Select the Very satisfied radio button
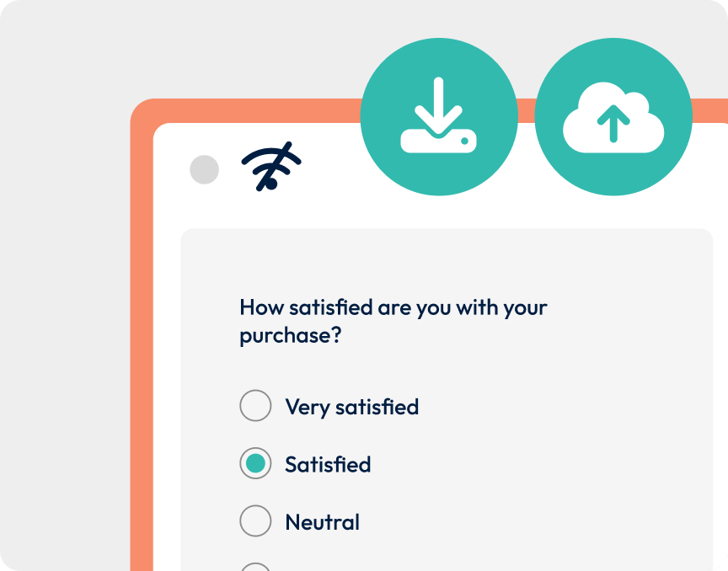 click(x=255, y=406)
